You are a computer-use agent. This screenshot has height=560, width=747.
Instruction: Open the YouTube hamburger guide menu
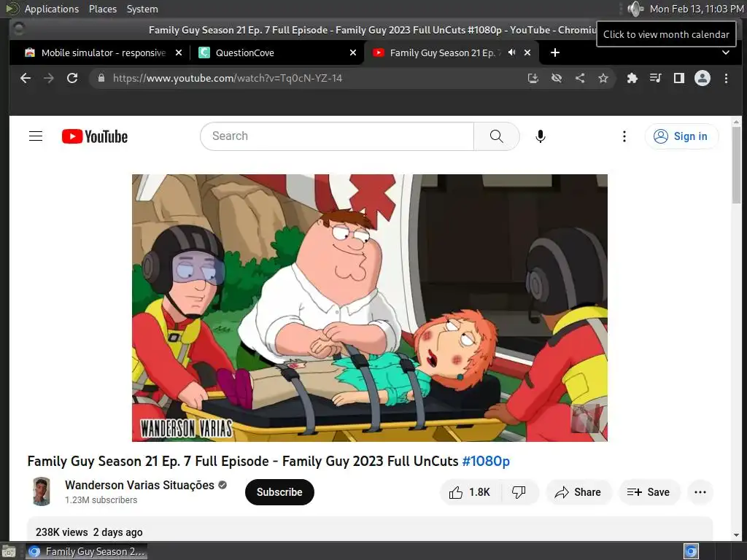point(36,136)
